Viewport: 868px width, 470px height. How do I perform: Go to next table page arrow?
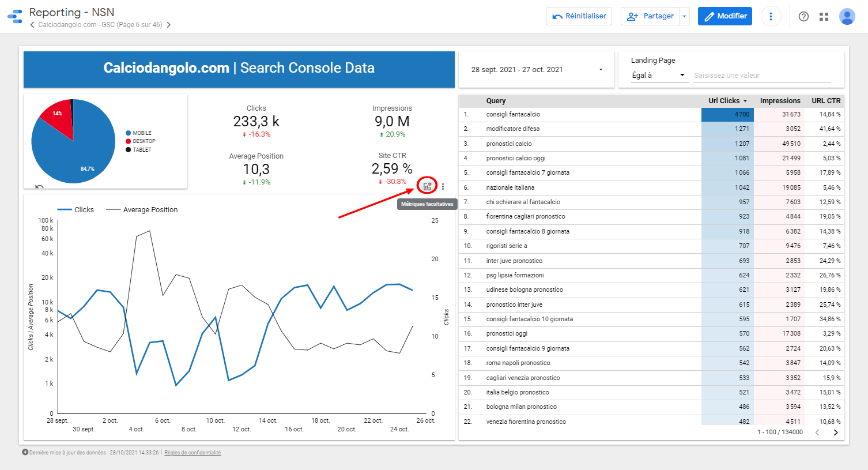point(836,433)
